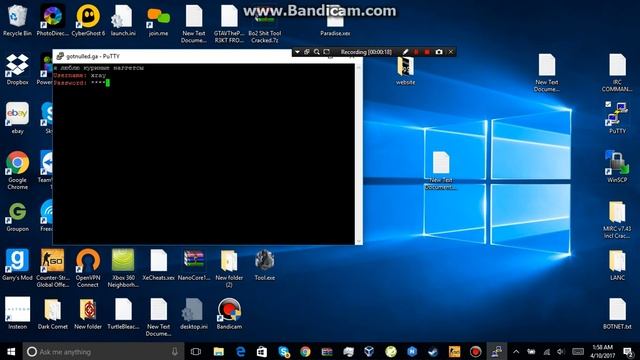Open Steam from the taskbar
The height and width of the screenshot is (360, 640).
[433, 351]
